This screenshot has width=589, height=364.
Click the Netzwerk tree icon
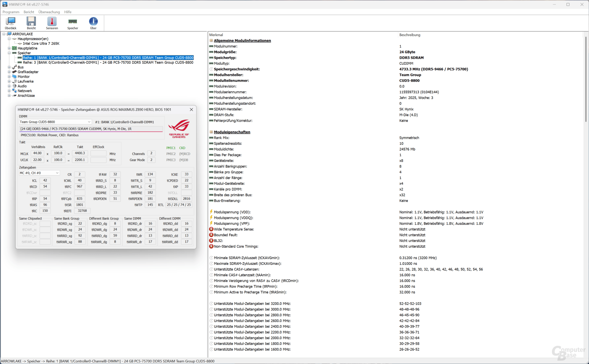[x=14, y=91]
